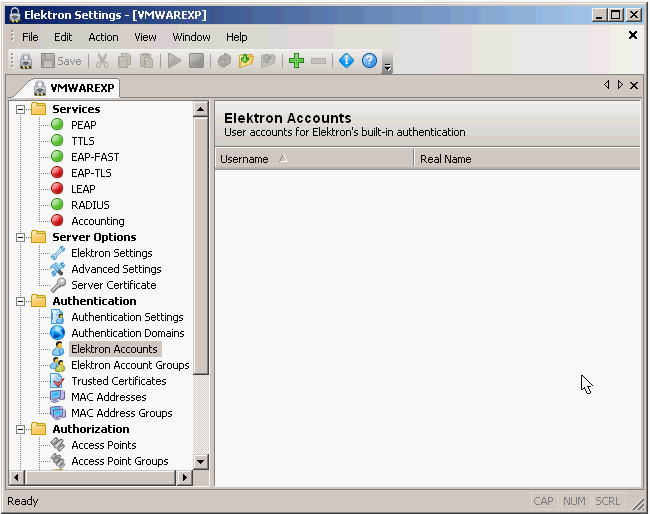The height and width of the screenshot is (514, 650).
Task: Collapse the Server Options tree folder
Action: (x=20, y=237)
